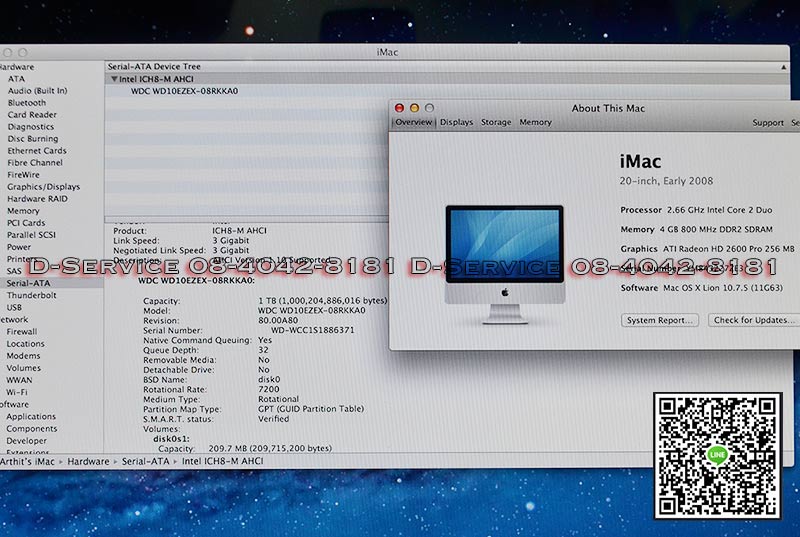Open Bluetooth hardware info
This screenshot has height=537, width=800.
(27, 103)
